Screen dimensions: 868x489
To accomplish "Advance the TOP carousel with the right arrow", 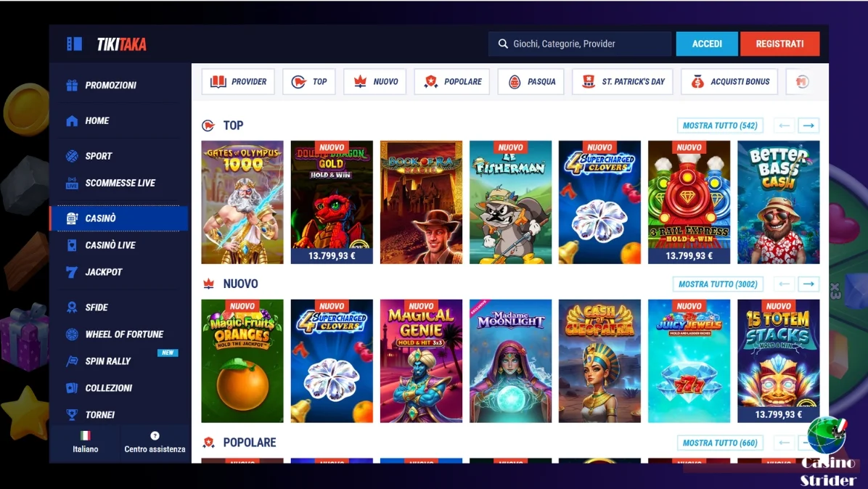I will 808,125.
